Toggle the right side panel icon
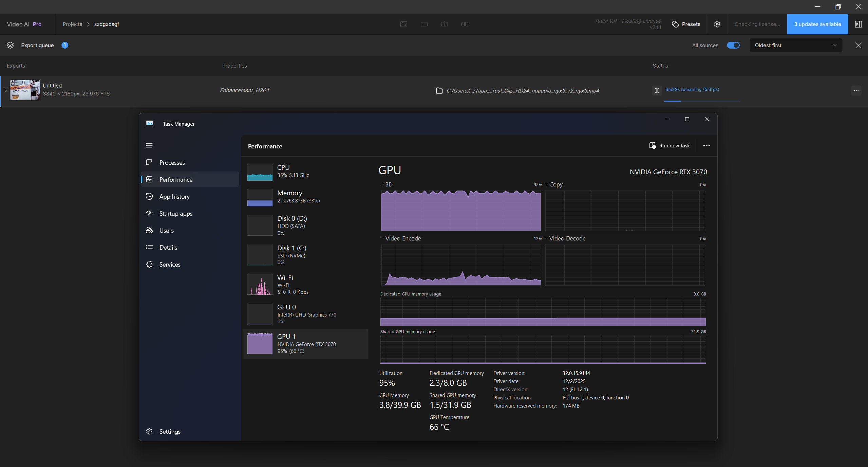 [858, 24]
